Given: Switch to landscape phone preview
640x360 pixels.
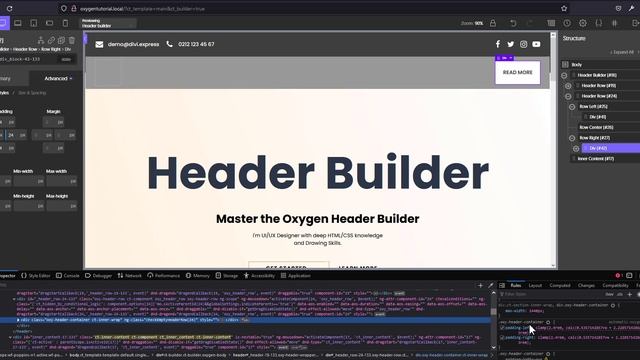Looking at the screenshot, I should coord(49,23).
